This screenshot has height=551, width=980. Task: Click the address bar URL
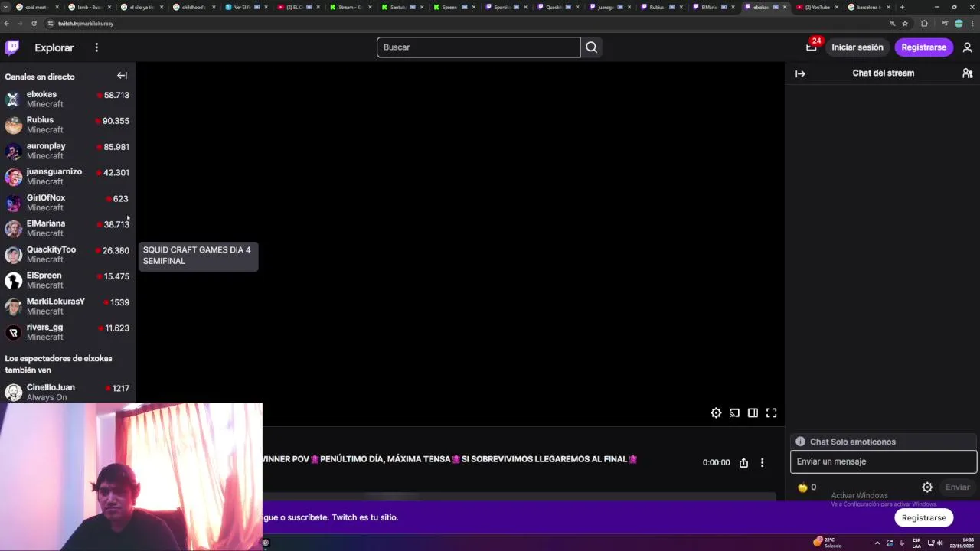click(86, 24)
